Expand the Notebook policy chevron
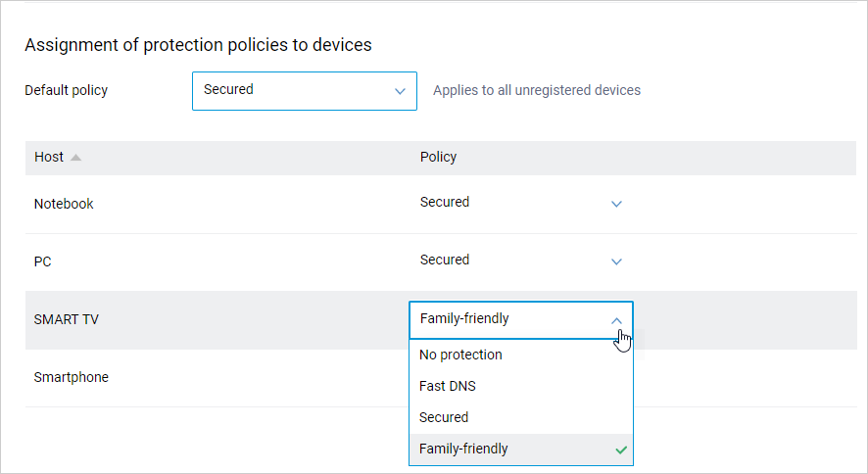The height and width of the screenshot is (474, 868). (x=616, y=204)
